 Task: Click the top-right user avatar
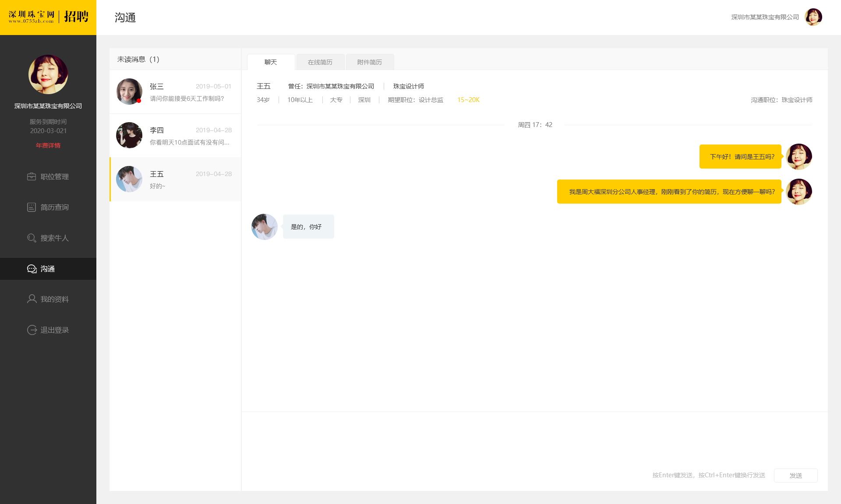click(x=813, y=17)
